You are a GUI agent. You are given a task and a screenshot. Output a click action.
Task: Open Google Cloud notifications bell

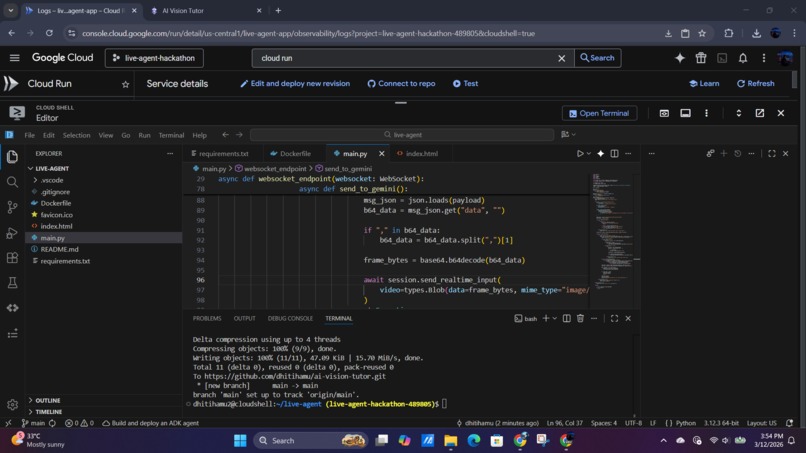[x=743, y=58]
